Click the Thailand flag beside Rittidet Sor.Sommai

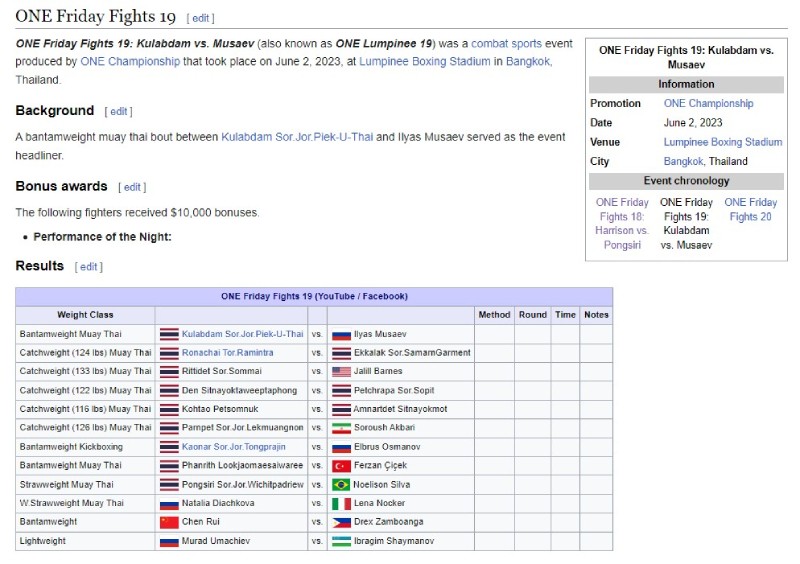pyautogui.click(x=169, y=372)
